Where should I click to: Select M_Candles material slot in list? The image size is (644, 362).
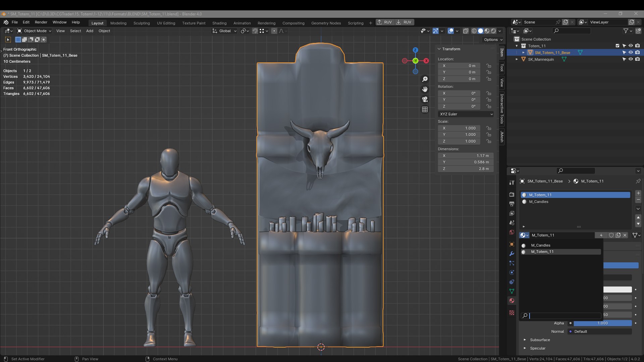tap(575, 202)
